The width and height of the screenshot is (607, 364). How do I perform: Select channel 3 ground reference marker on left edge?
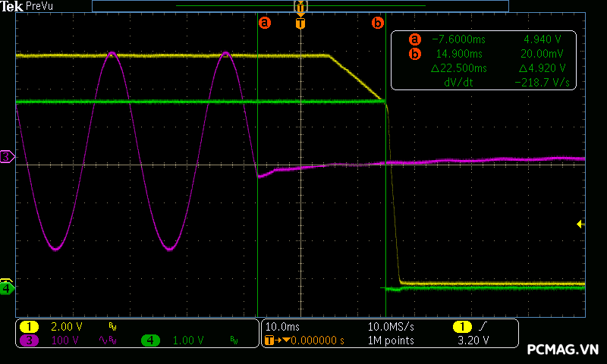(7, 157)
